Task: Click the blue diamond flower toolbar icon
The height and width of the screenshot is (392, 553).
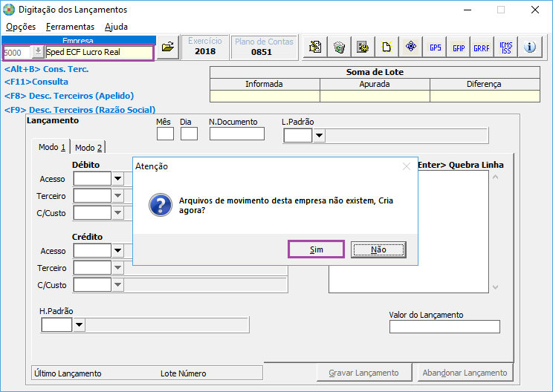Action: [410, 47]
